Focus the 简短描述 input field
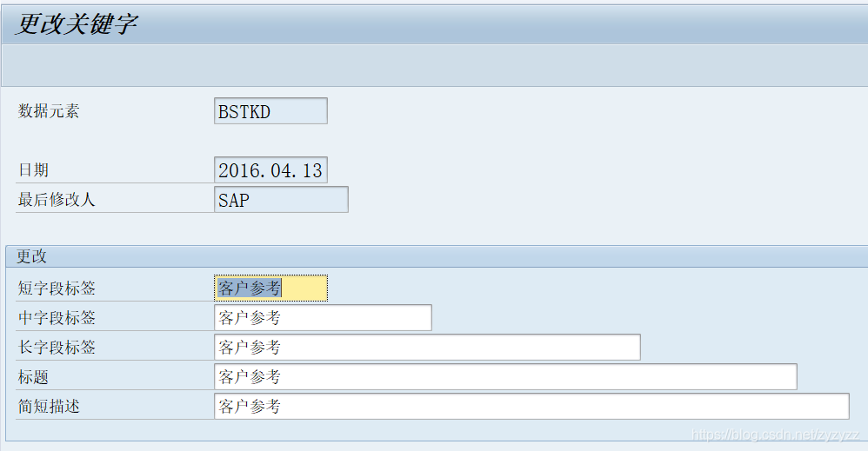Image resolution: width=868 pixels, height=451 pixels. point(531,406)
